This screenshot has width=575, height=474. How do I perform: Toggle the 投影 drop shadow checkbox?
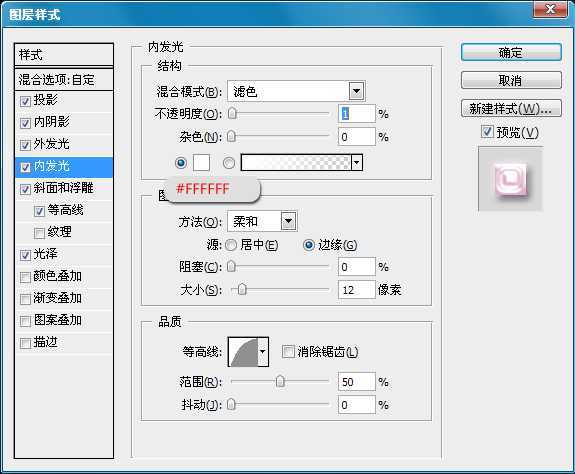click(x=25, y=101)
